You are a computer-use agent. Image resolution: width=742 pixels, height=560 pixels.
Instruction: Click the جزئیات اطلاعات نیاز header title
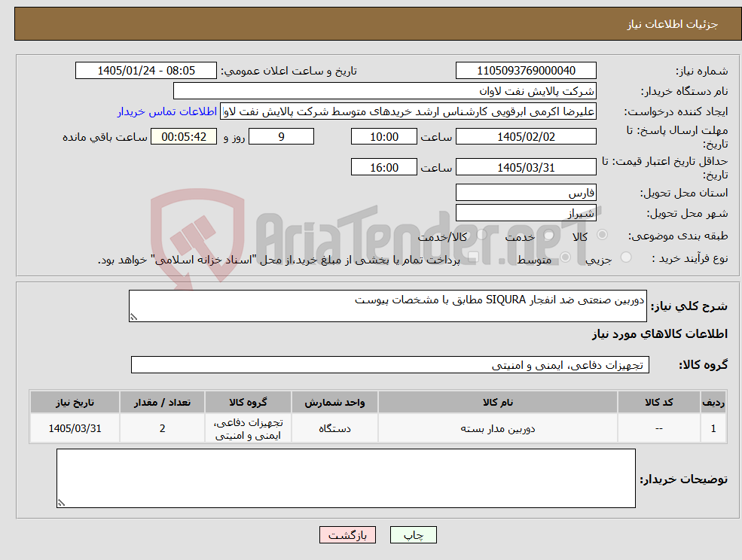coord(673,24)
